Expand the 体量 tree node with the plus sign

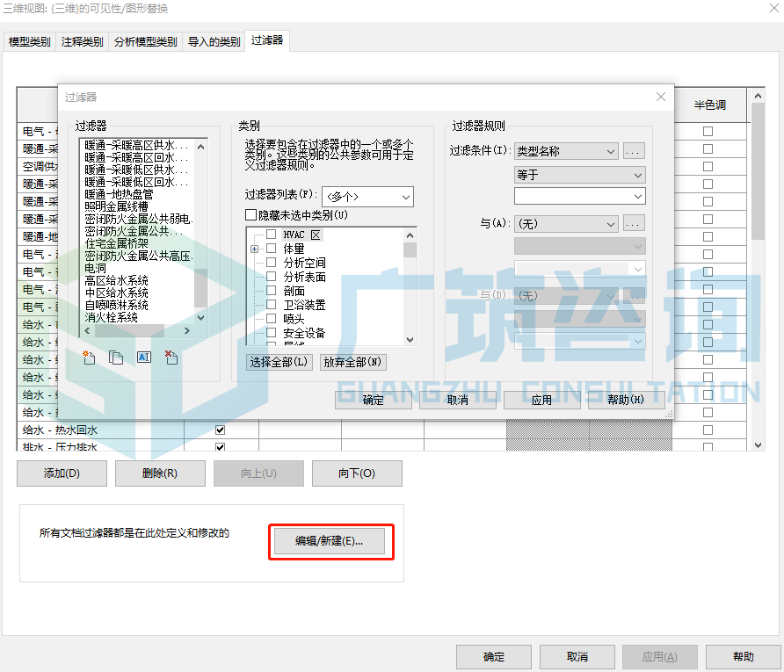pos(254,249)
